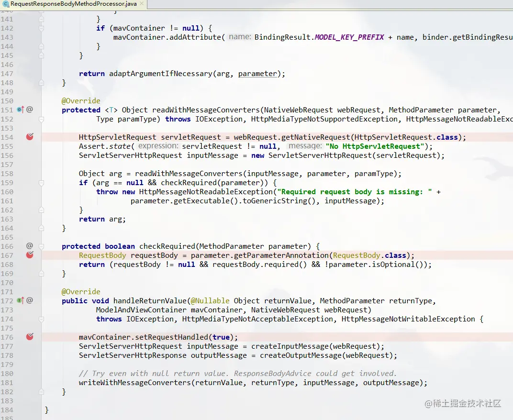Click line number 147 in the gutter

pyautogui.click(x=7, y=74)
